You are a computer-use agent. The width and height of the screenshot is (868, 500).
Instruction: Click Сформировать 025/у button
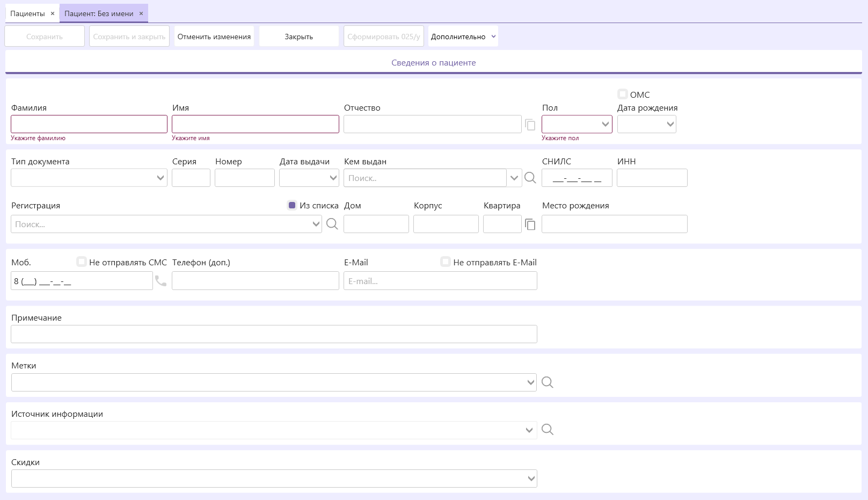[x=384, y=37]
